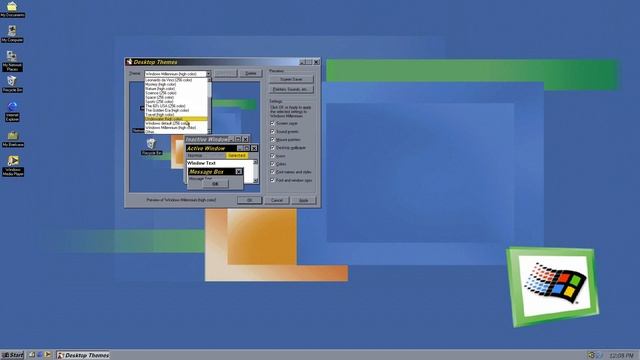Select Leonardo da Vinci (256 color) theme
640x360 pixels.
176,80
